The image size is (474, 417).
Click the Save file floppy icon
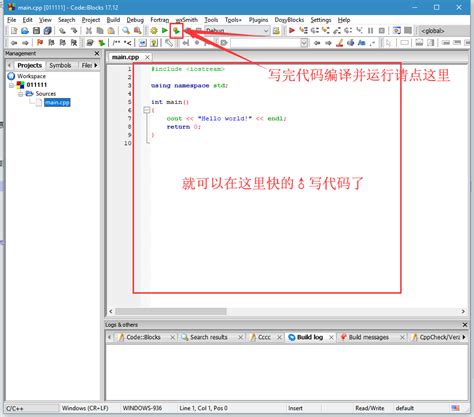36,31
